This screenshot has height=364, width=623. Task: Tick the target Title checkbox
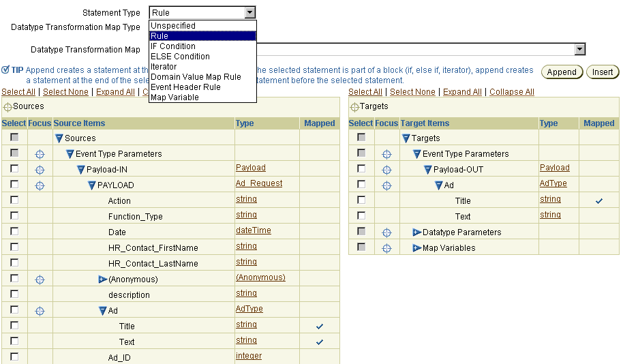[x=361, y=200]
